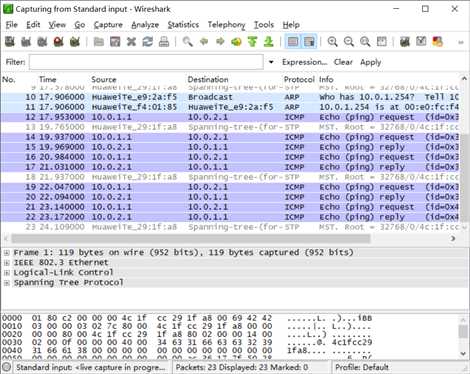Viewport: 470px width, 374px height.
Task: Open expert info icon in status bar
Action: pyautogui.click(x=7, y=367)
